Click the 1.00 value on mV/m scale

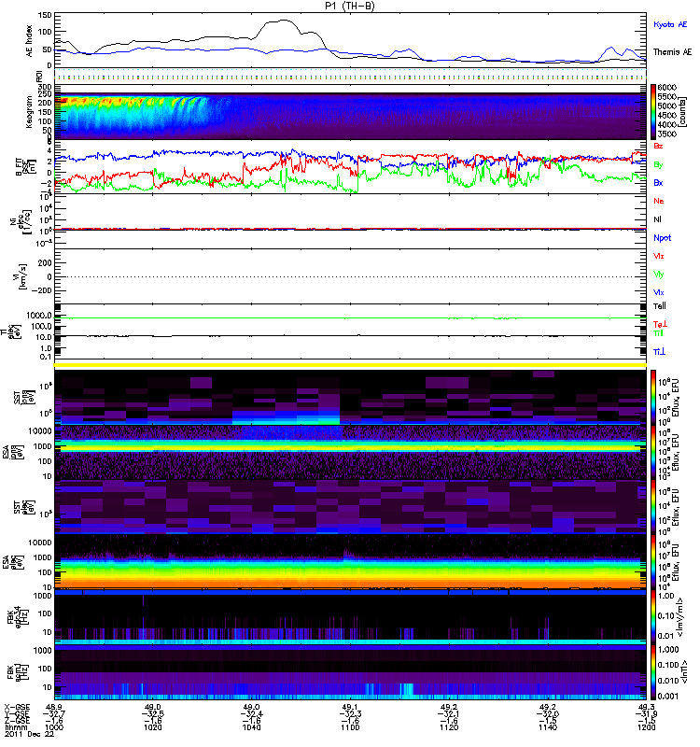click(x=665, y=596)
